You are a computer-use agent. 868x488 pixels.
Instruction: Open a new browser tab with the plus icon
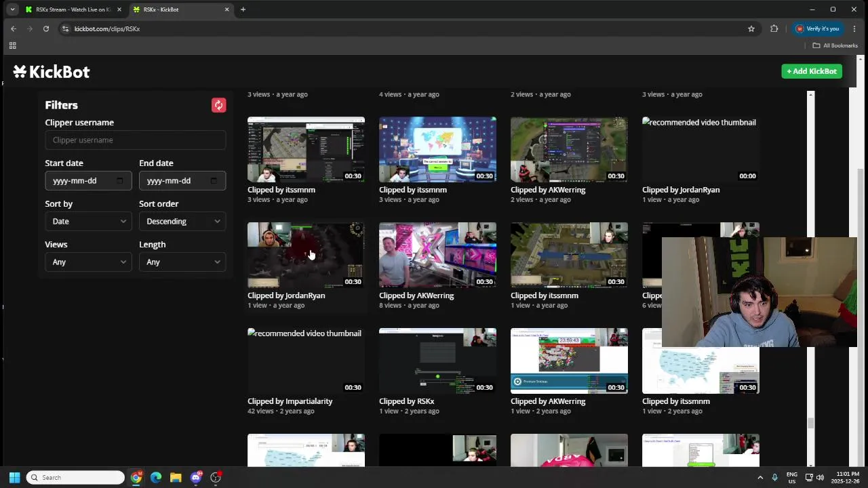pyautogui.click(x=243, y=9)
